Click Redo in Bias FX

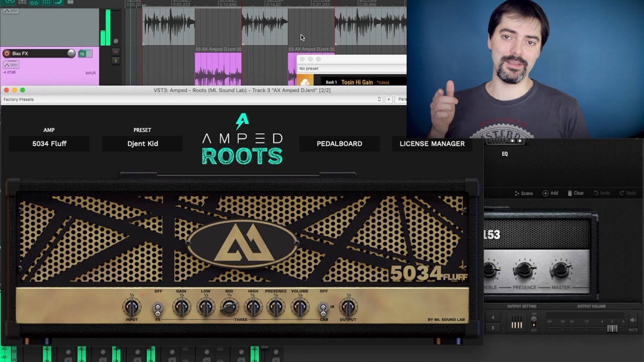click(628, 193)
